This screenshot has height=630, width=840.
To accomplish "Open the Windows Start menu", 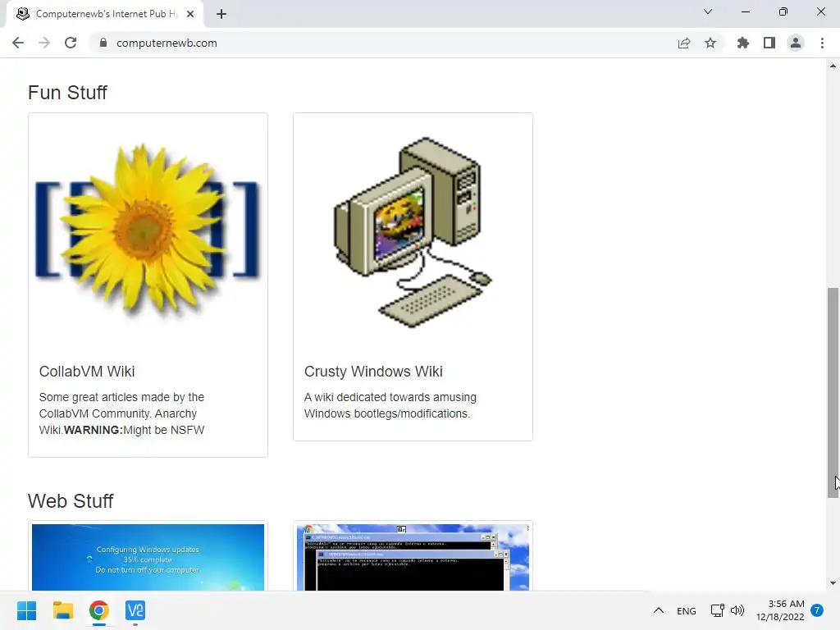I will 26,610.
